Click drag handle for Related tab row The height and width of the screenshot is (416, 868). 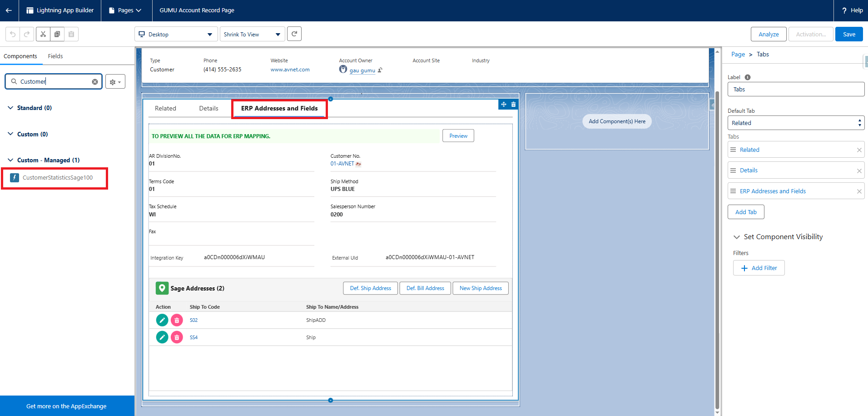(x=733, y=150)
